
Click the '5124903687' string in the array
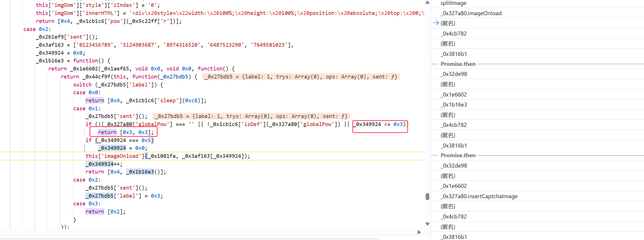coord(138,45)
